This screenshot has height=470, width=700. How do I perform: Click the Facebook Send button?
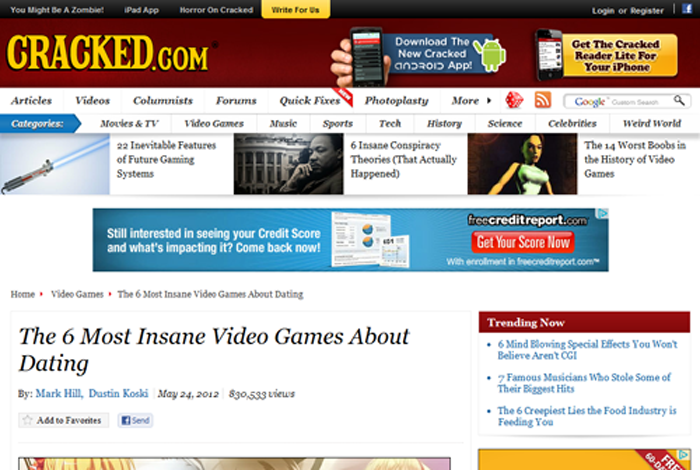coord(135,420)
